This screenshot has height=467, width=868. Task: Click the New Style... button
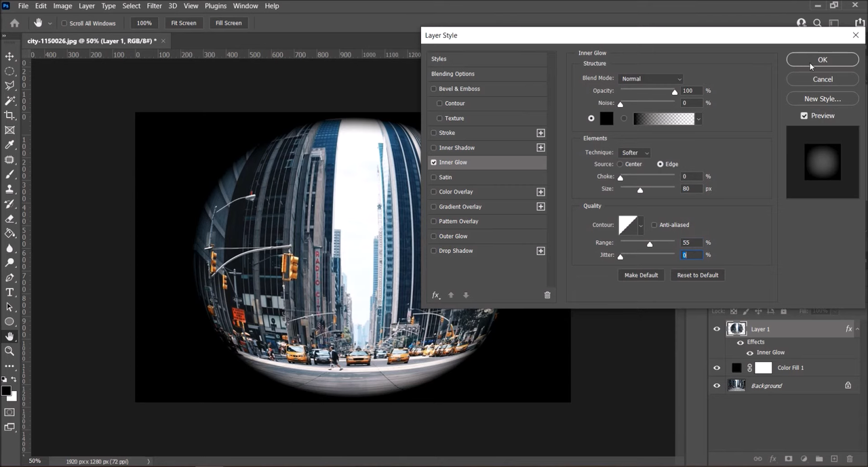(823, 99)
